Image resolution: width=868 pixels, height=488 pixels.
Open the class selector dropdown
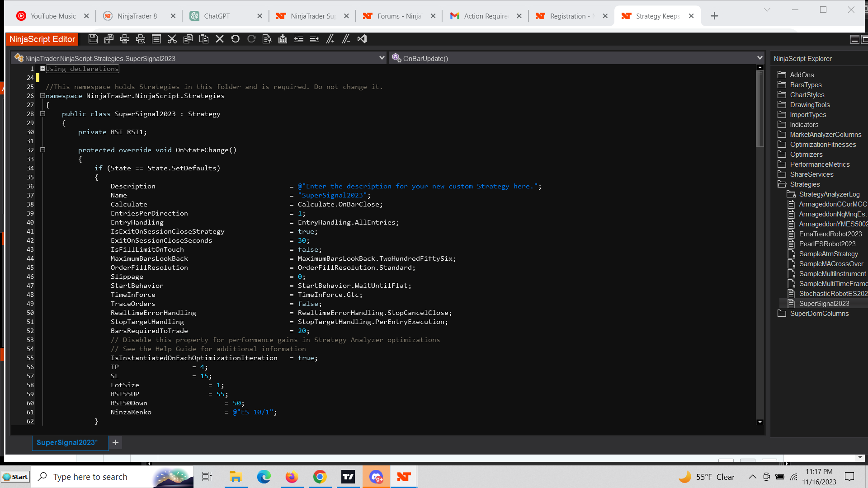(382, 58)
